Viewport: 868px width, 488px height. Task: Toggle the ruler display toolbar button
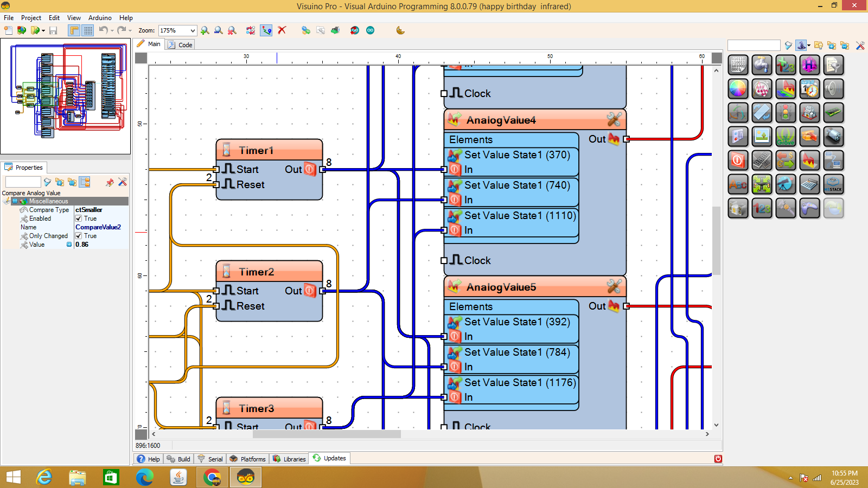(x=74, y=30)
